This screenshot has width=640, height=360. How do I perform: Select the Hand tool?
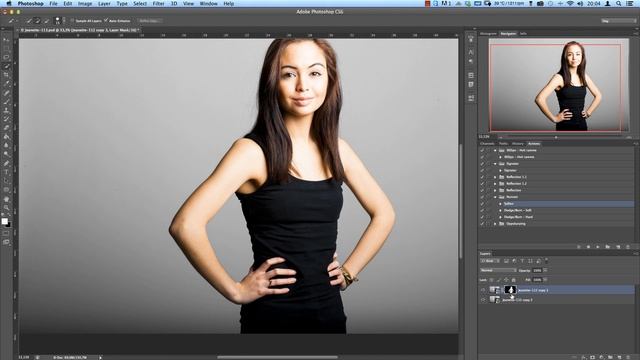point(6,199)
